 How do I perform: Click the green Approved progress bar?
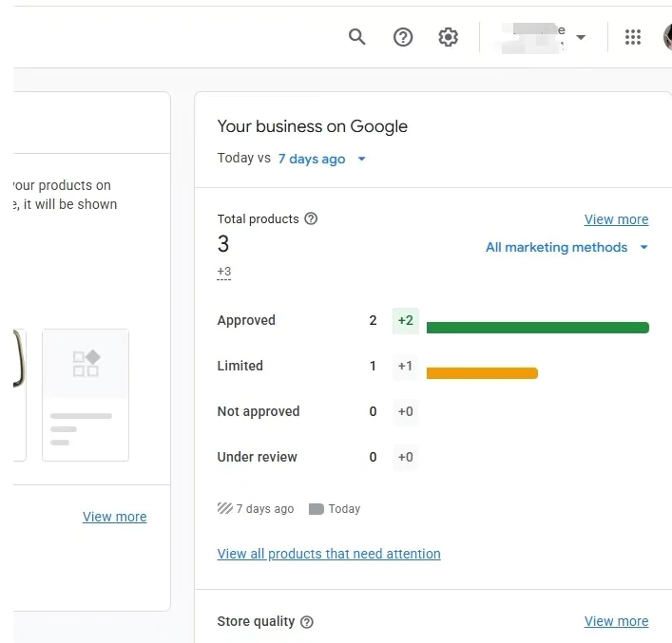[537, 328]
